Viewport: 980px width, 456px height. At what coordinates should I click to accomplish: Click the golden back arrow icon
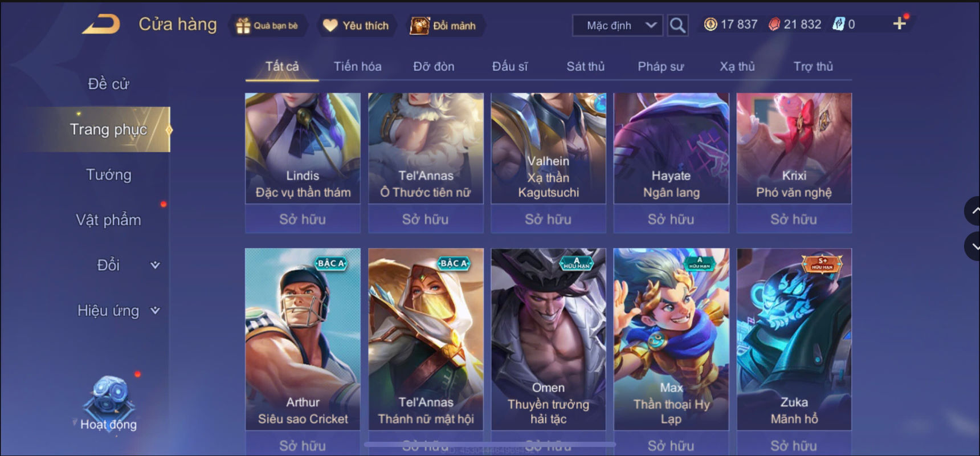(x=101, y=25)
